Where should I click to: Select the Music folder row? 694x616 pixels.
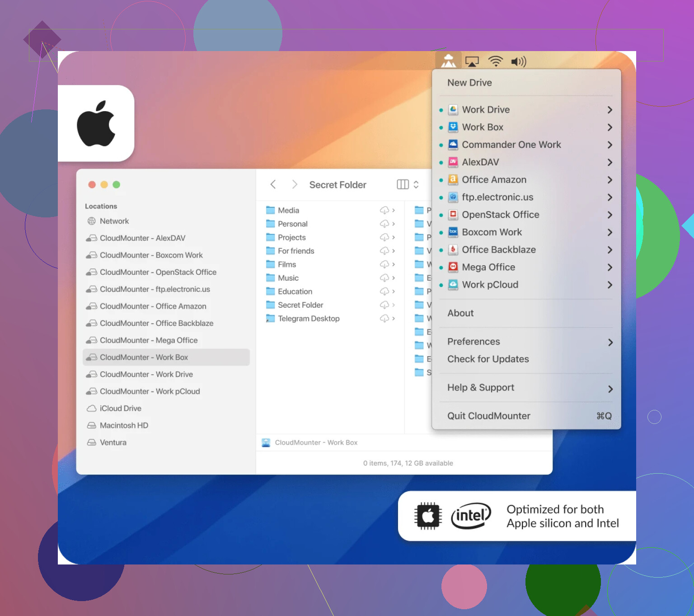pos(331,278)
